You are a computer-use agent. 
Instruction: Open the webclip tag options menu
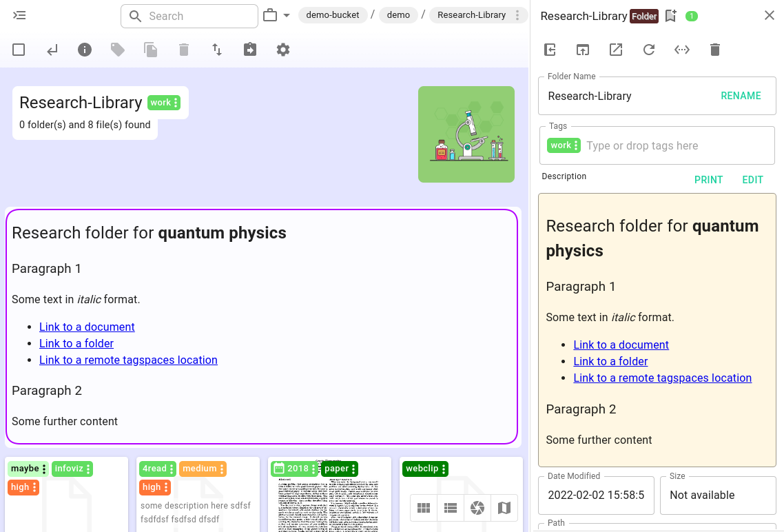tap(444, 469)
